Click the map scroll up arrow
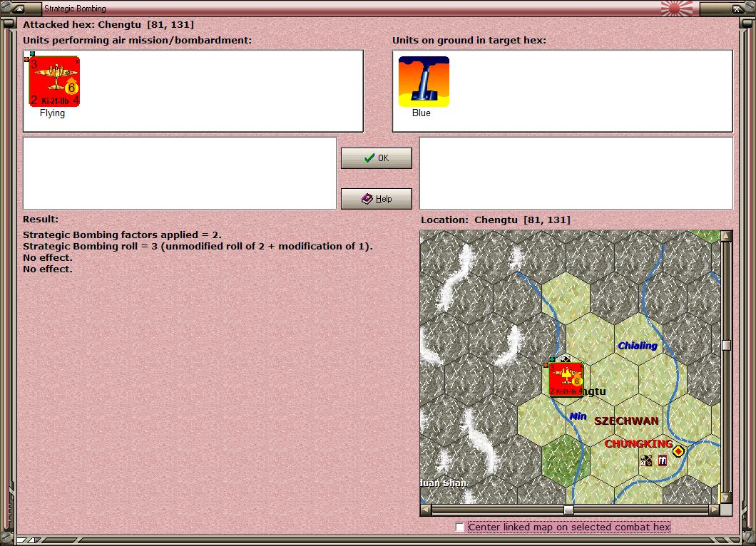This screenshot has width=756, height=546. (x=726, y=236)
